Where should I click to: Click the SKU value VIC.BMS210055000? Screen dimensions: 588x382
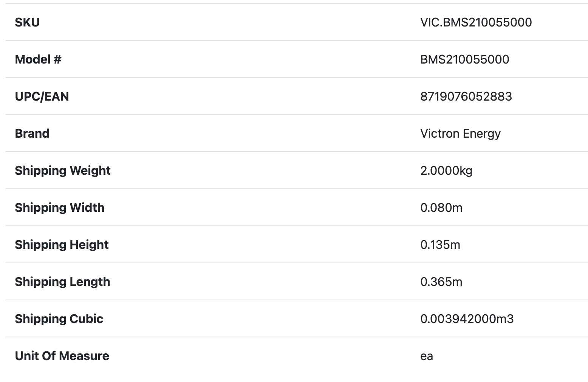point(476,22)
